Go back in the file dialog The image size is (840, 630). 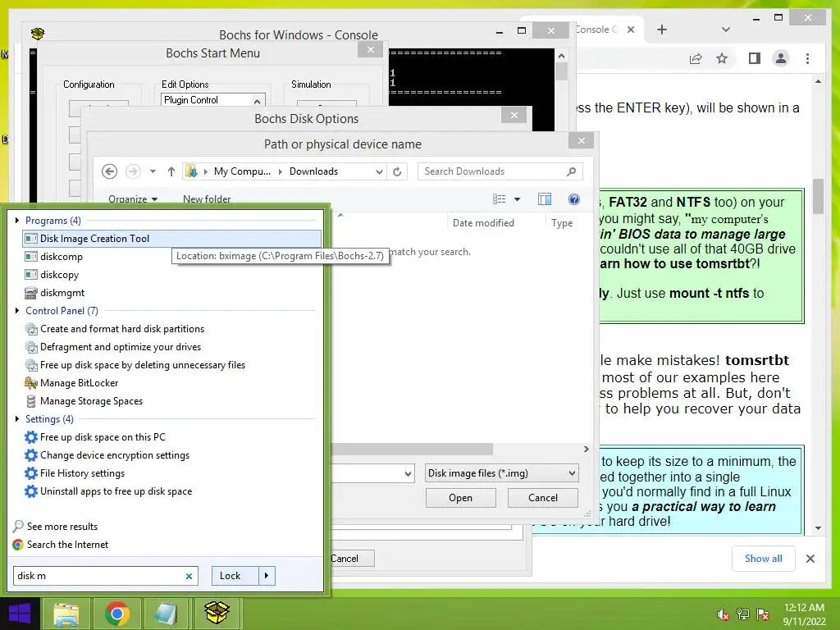pos(109,171)
